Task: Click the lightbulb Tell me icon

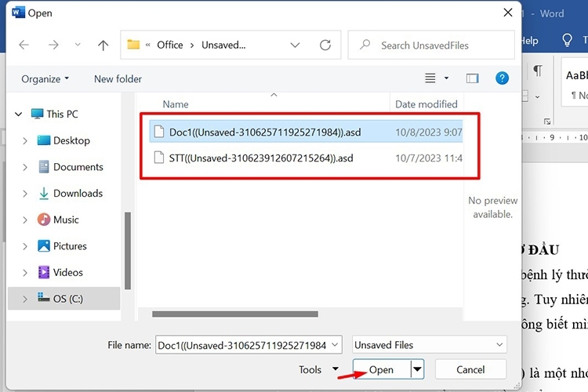Action: pyautogui.click(x=567, y=40)
